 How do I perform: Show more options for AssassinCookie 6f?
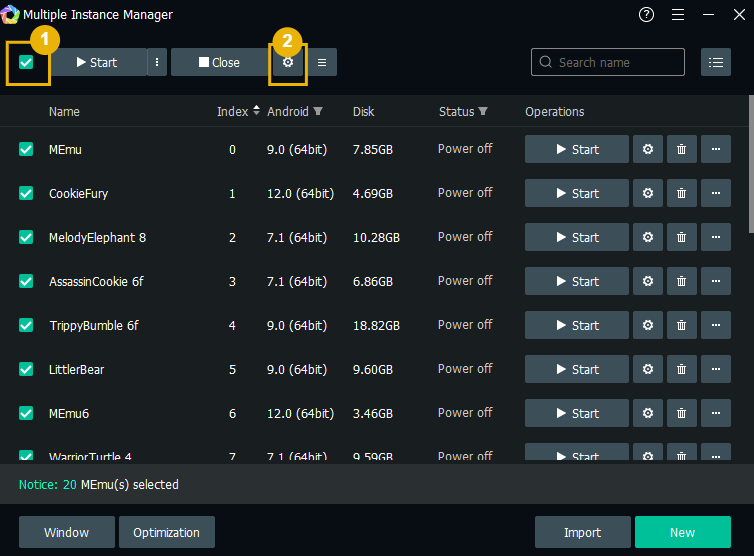point(716,281)
